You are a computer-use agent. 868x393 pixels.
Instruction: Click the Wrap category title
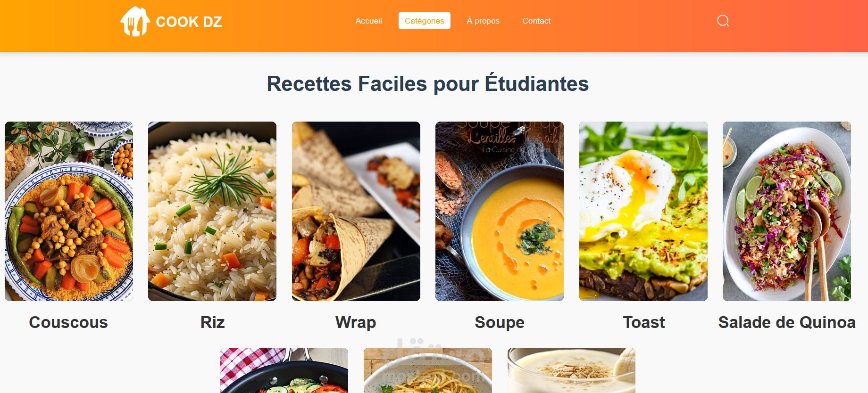[x=356, y=323]
